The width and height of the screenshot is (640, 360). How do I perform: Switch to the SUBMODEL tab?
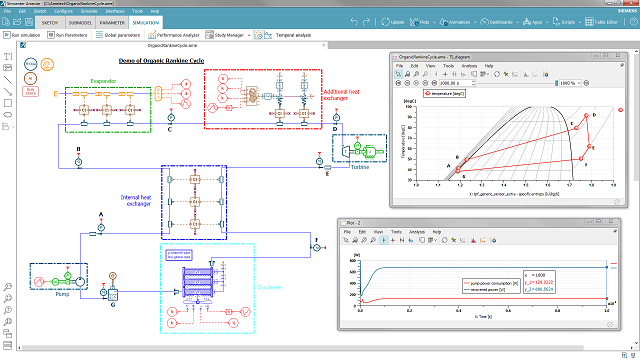click(x=80, y=23)
